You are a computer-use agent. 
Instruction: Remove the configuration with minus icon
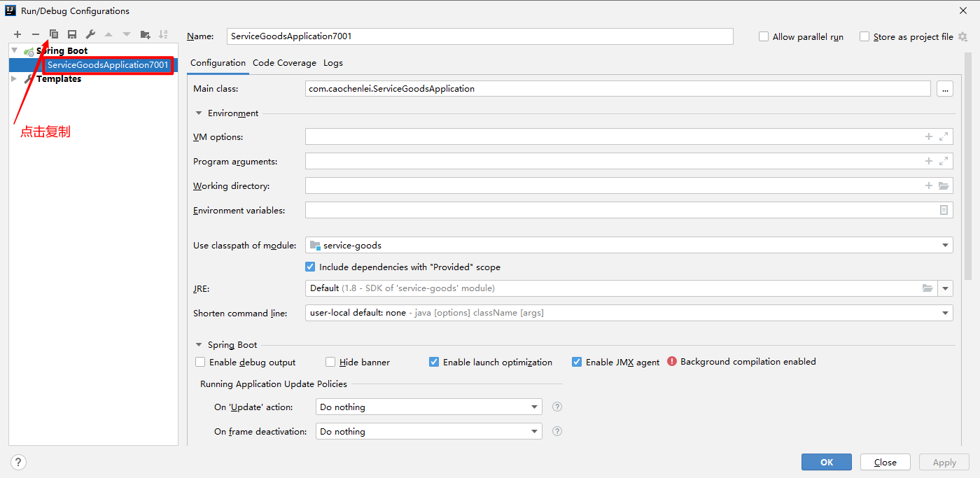tap(36, 34)
